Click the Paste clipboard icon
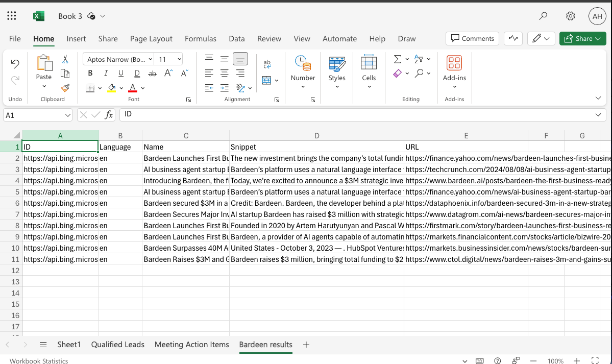 (x=44, y=63)
